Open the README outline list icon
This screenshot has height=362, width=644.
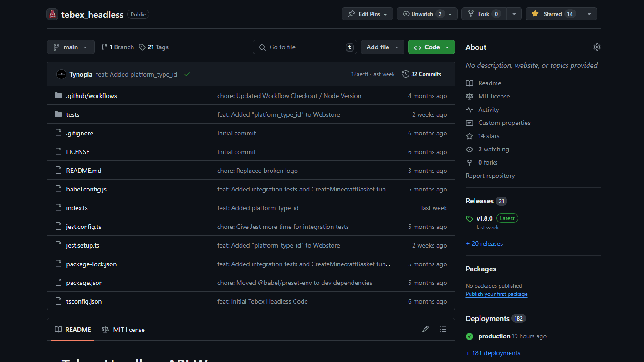click(443, 329)
